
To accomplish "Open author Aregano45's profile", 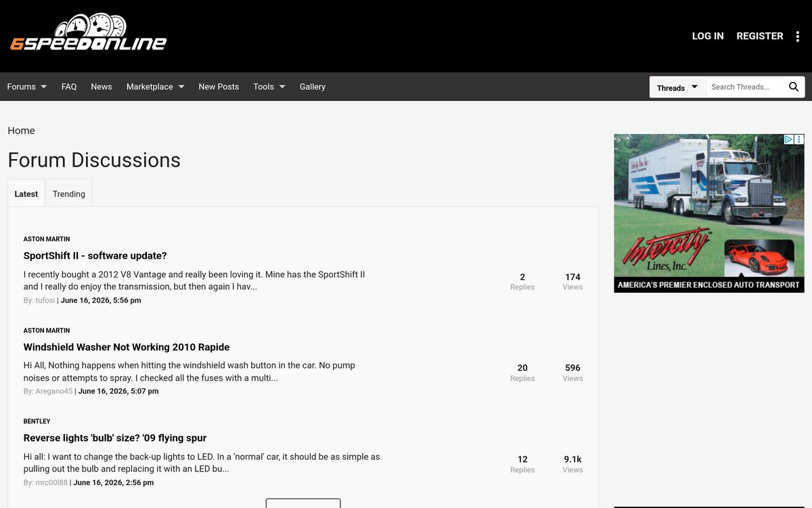I will (x=54, y=391).
